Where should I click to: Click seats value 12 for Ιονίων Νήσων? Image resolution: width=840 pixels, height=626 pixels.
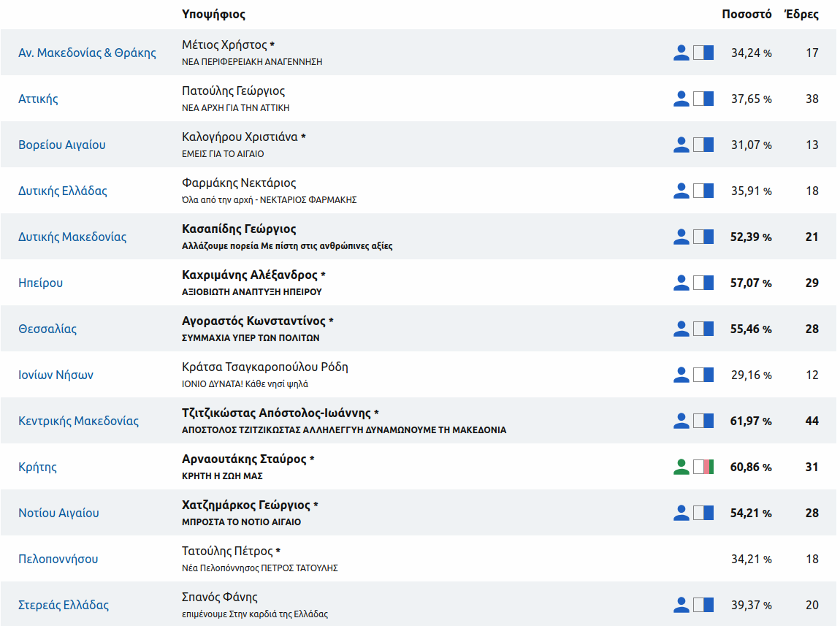pos(812,375)
